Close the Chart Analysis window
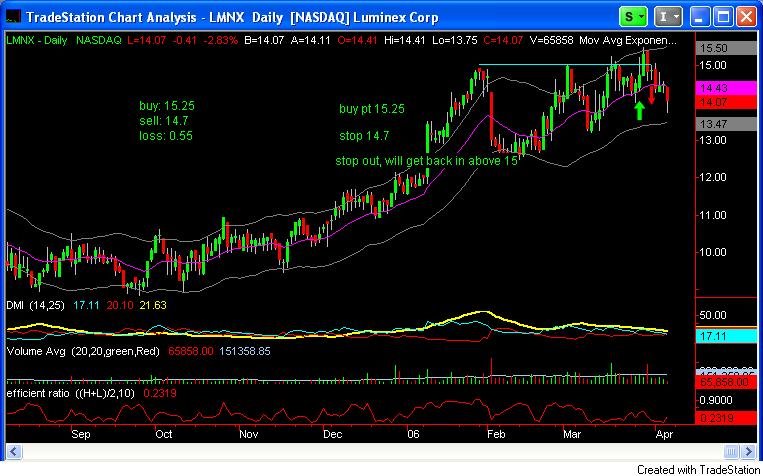Screen dimensions: 763x476 click(x=746, y=18)
